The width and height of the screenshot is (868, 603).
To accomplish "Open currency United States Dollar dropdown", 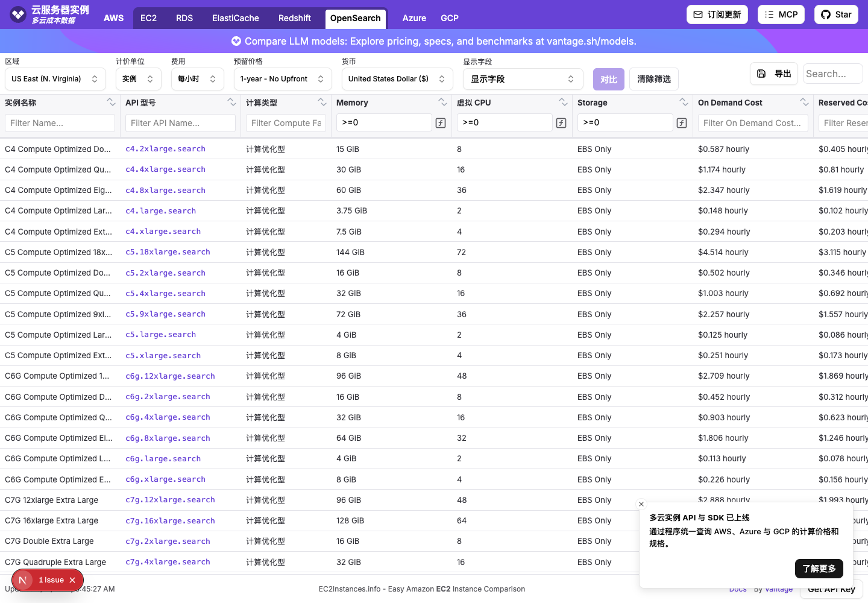I will pyautogui.click(x=397, y=79).
